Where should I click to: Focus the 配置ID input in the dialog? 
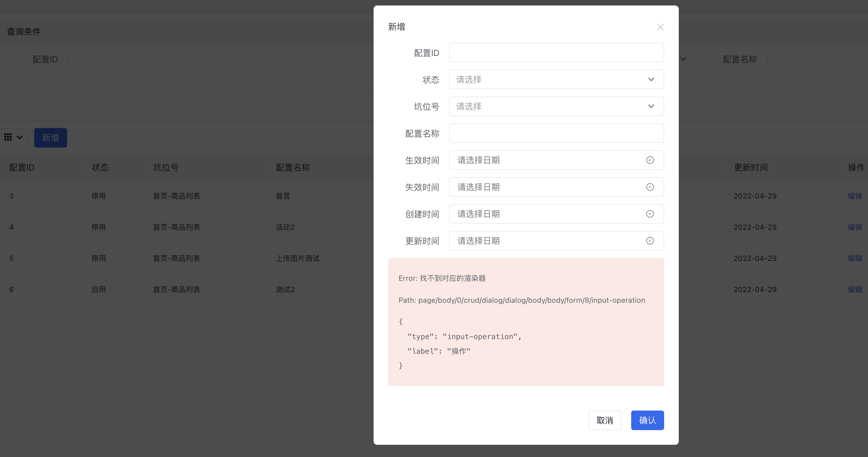pos(556,53)
